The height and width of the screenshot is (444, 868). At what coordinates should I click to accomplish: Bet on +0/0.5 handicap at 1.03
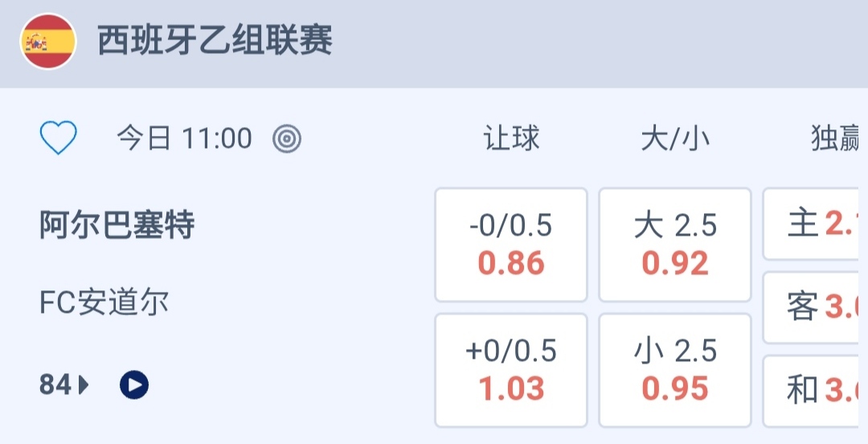[511, 370]
